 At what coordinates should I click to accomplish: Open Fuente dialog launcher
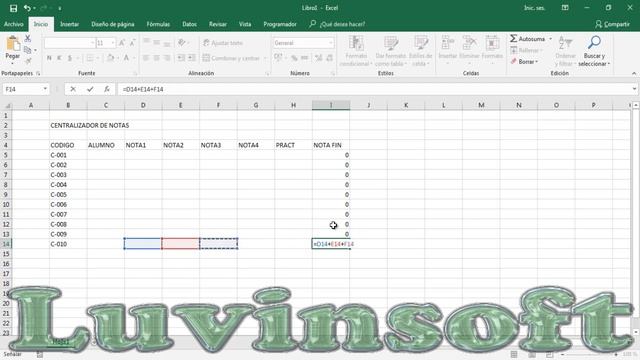pos(135,73)
